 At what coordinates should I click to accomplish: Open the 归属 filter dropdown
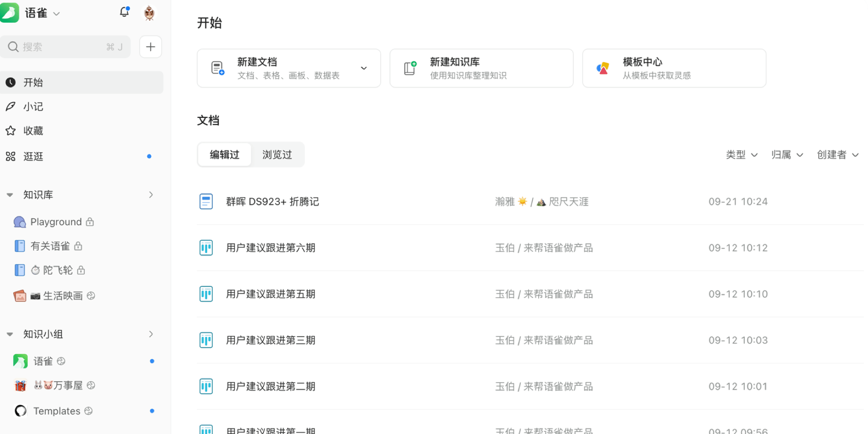pos(787,155)
